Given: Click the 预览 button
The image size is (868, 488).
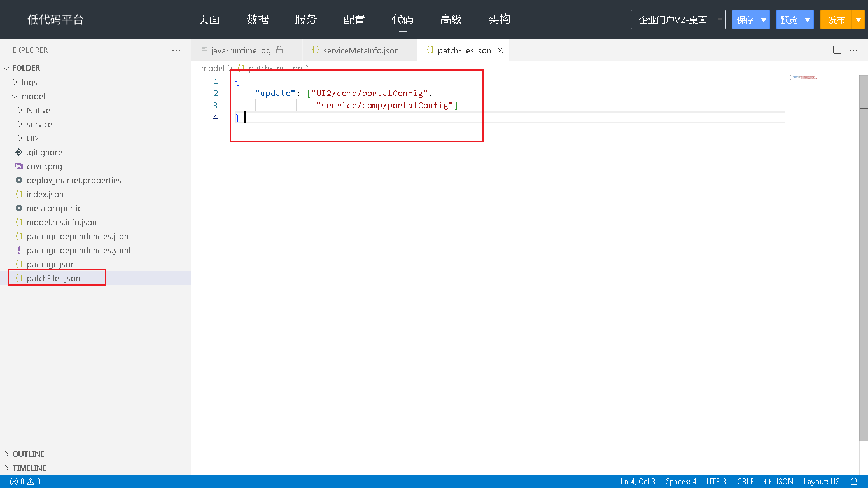Looking at the screenshot, I should (789, 20).
